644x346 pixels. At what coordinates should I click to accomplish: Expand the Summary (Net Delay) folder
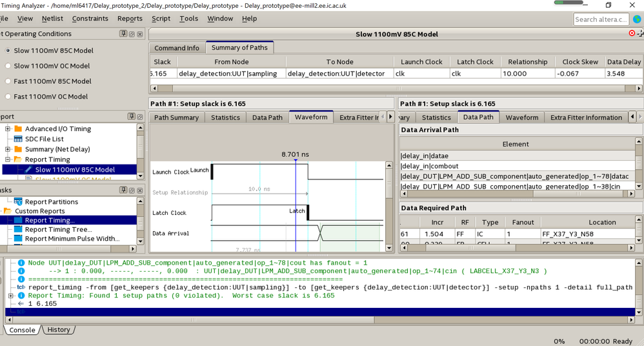[8, 149]
